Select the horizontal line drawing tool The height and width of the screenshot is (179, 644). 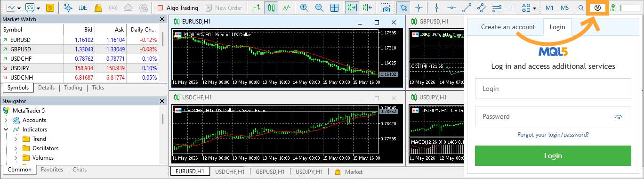tap(451, 8)
